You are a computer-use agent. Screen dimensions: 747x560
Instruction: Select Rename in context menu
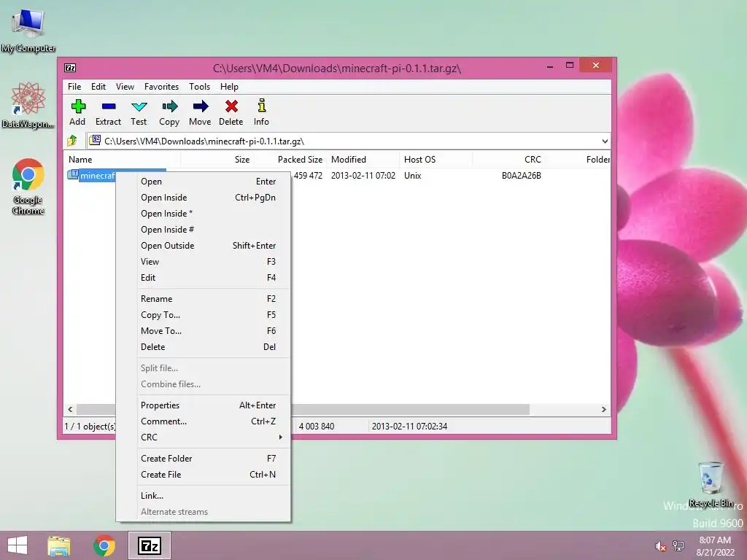tap(213, 299)
